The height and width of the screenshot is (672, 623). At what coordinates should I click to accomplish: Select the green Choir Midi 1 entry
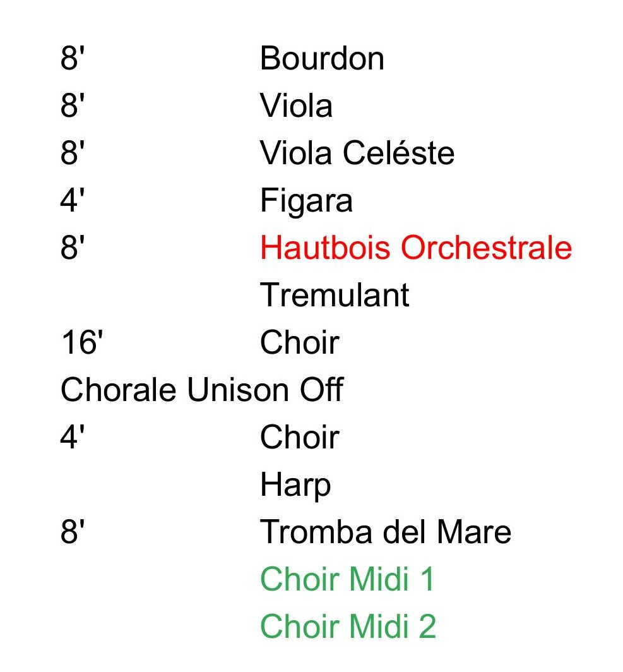point(347,580)
